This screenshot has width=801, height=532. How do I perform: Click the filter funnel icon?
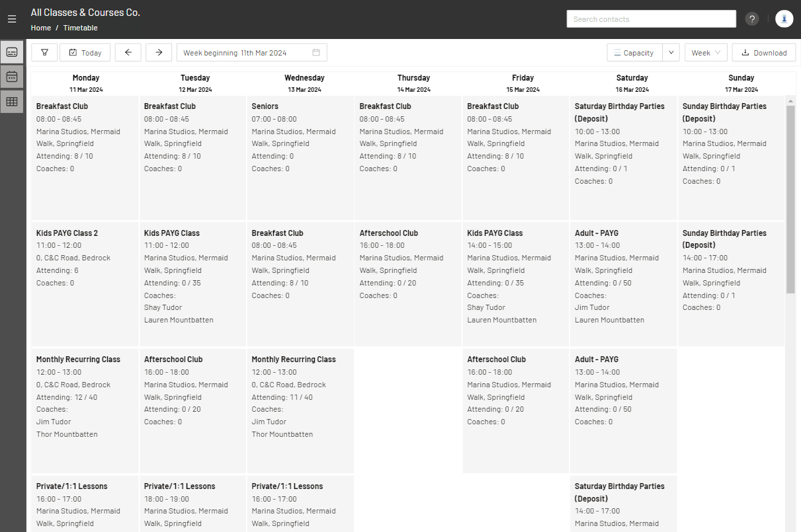point(44,53)
